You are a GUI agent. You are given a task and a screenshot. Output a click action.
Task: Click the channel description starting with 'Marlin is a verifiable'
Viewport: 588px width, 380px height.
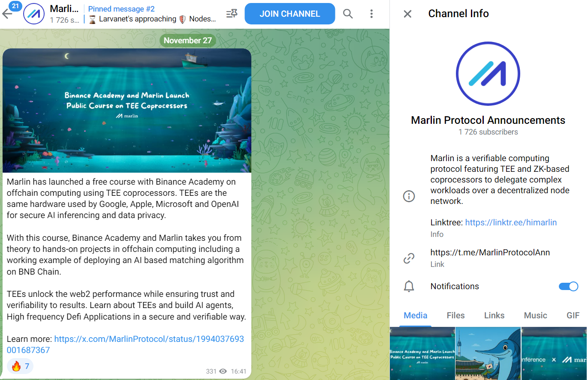click(500, 180)
